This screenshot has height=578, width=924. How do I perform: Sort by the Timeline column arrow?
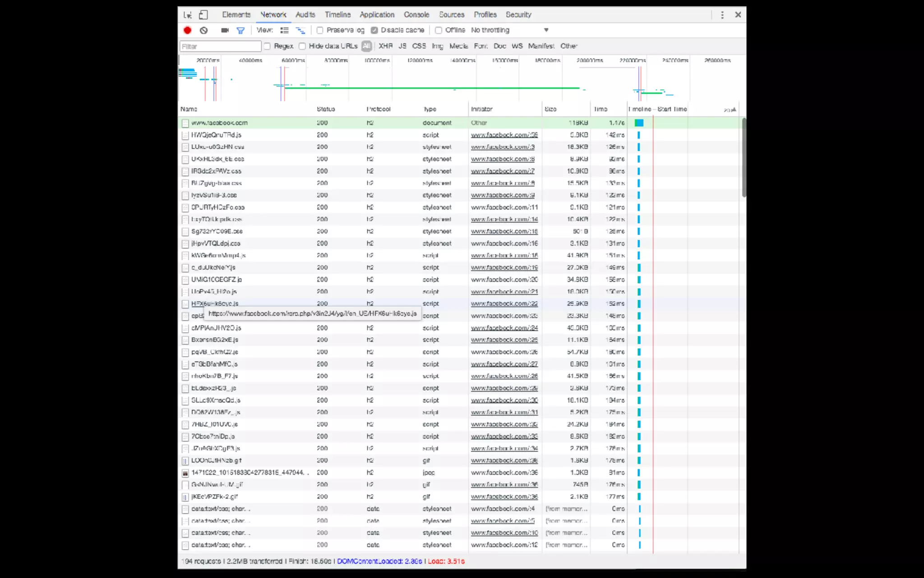734,109
